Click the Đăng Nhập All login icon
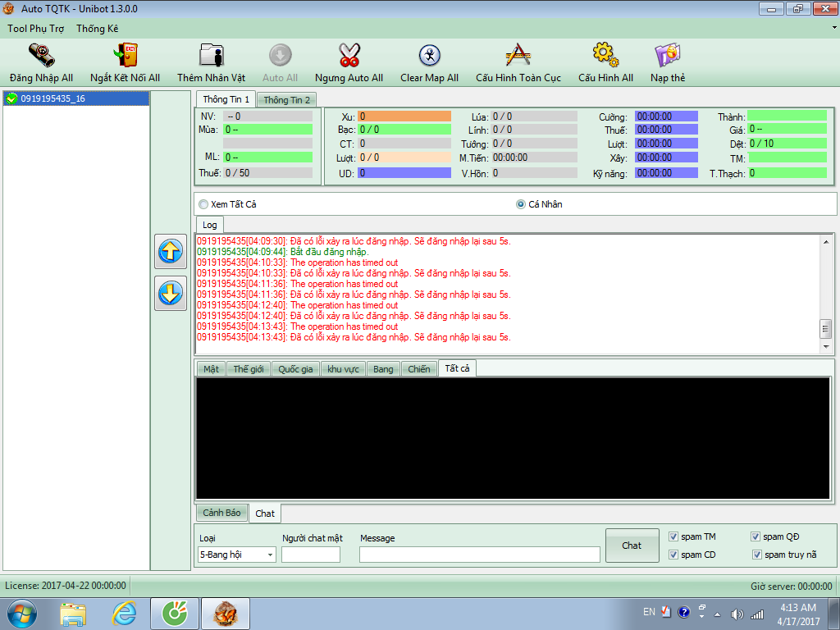This screenshot has height=630, width=840. coord(41,55)
